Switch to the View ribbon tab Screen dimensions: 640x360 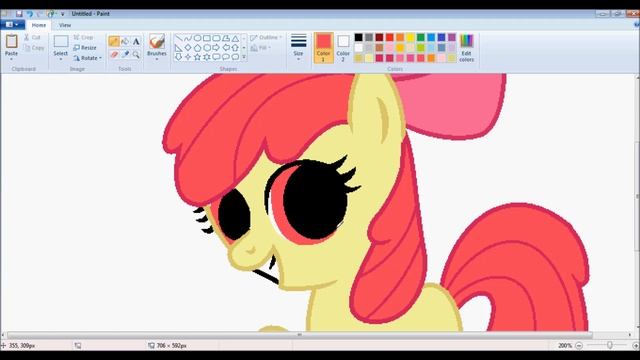(65, 25)
